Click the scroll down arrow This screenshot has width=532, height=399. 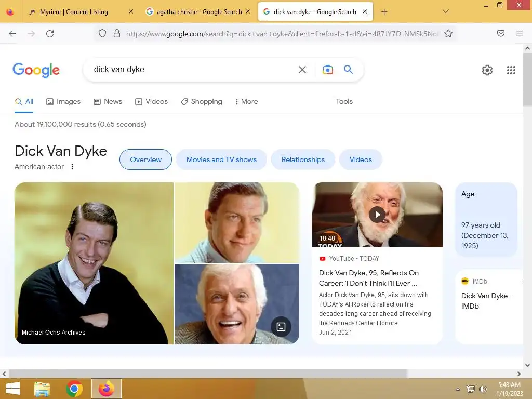tap(527, 365)
